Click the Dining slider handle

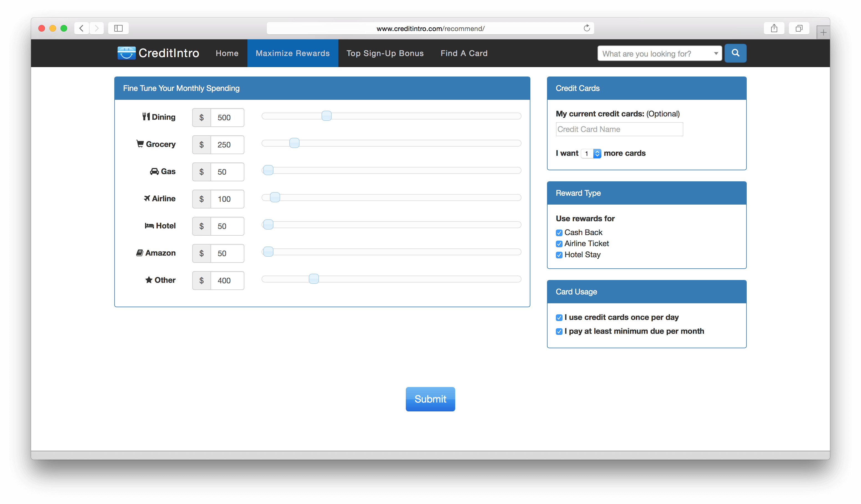(327, 116)
